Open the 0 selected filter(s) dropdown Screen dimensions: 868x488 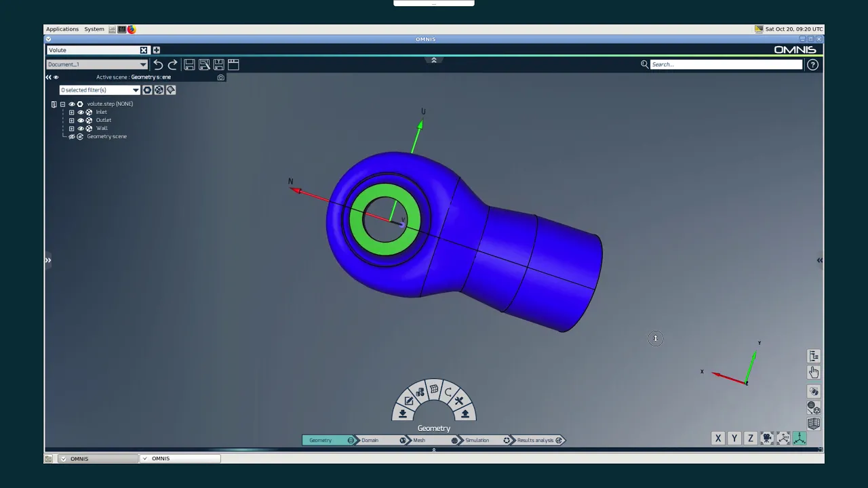[x=100, y=90]
